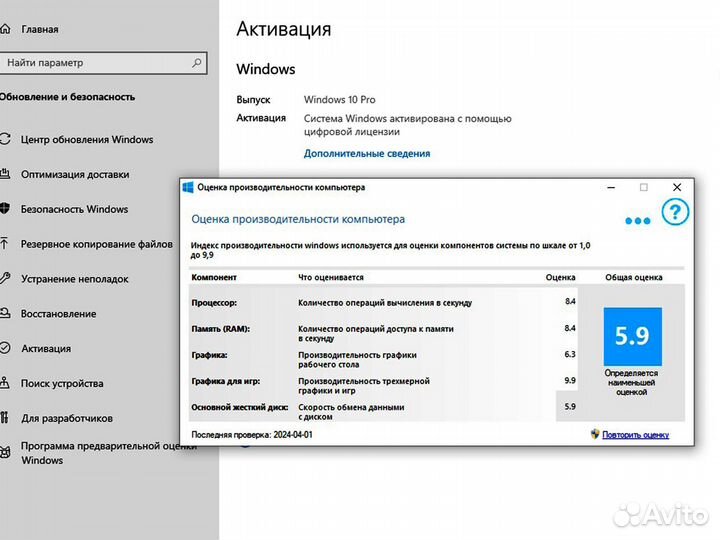The image size is (720, 540).
Task: Open help via the blue question mark icon
Action: [x=676, y=212]
